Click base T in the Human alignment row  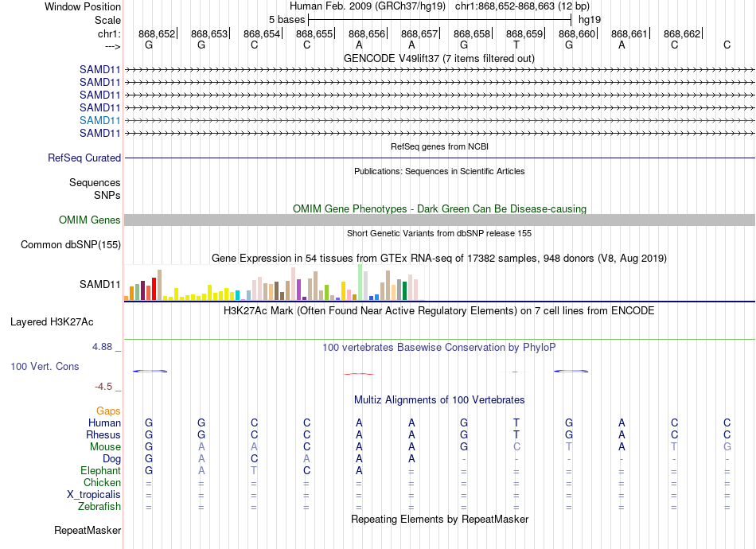tap(516, 422)
